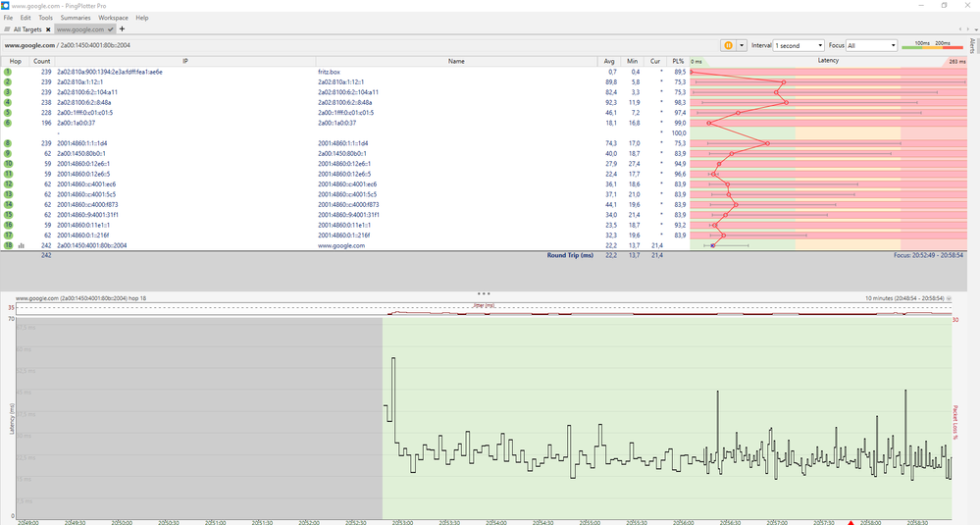Click the tab scroll right arrow
This screenshot has width=980, height=525.
click(x=967, y=28)
